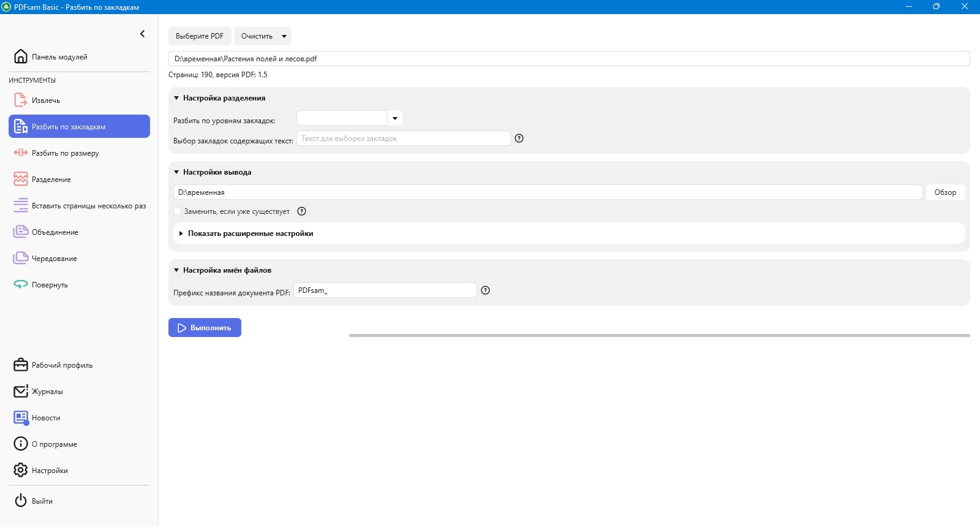Click the bookmark text filter input field

[x=403, y=138]
